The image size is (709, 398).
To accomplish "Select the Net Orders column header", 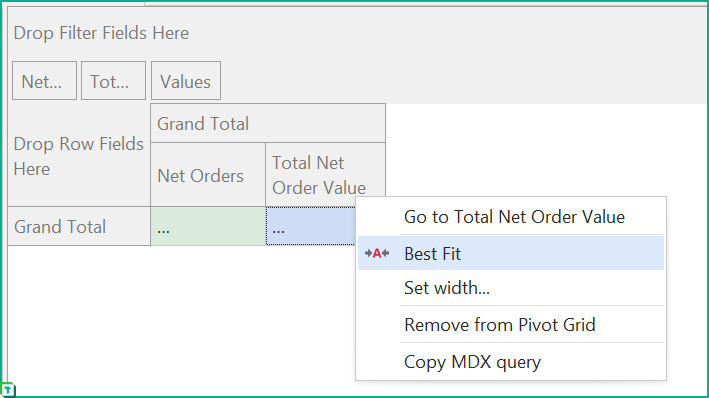I will pyautogui.click(x=208, y=175).
